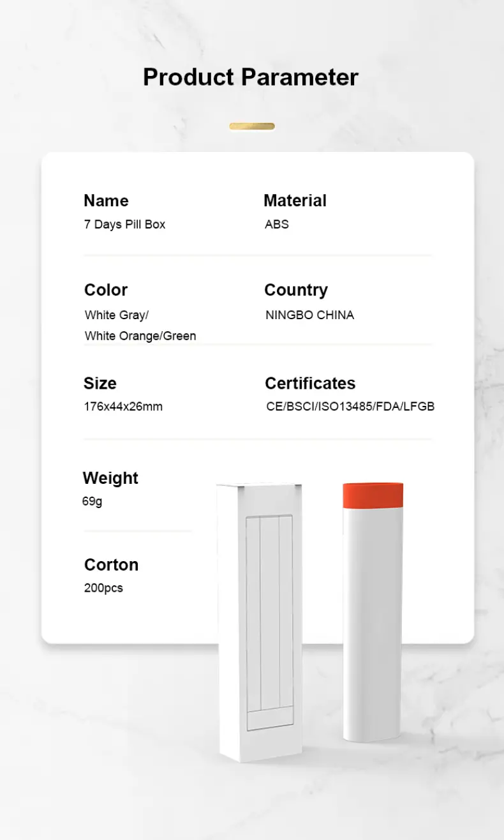Select the Certificates label

click(310, 383)
